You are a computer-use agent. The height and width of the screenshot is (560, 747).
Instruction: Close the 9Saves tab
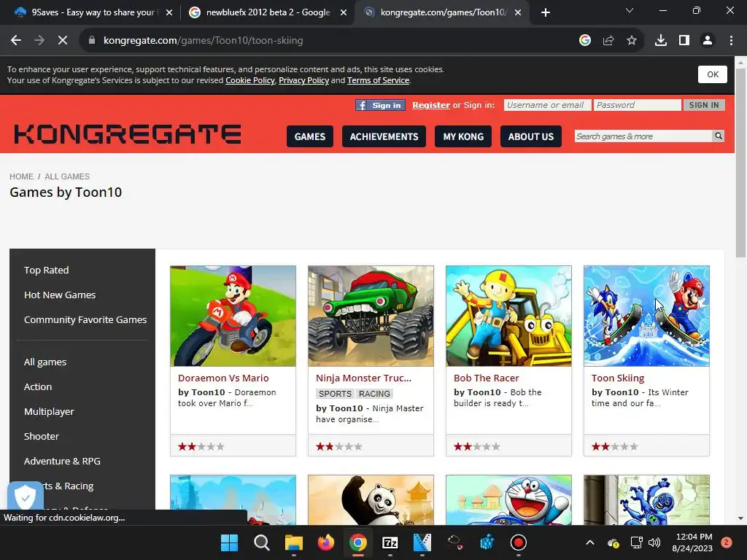[x=169, y=12]
